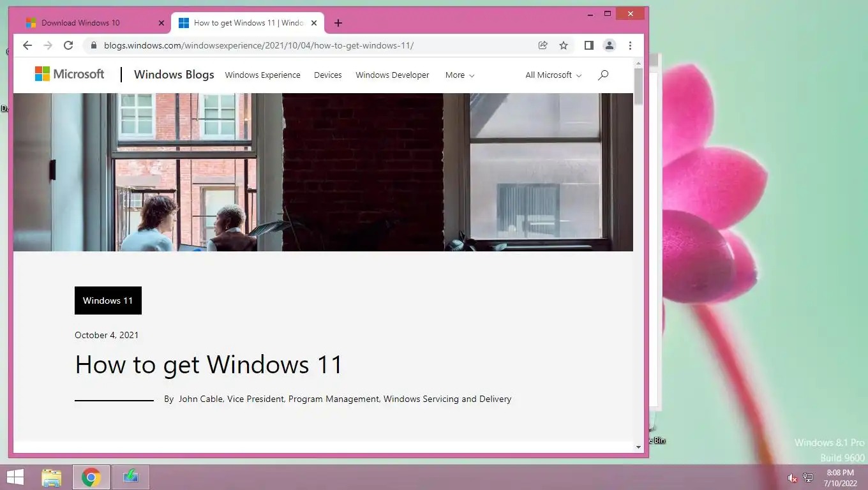Expand the More dropdown

tap(460, 75)
